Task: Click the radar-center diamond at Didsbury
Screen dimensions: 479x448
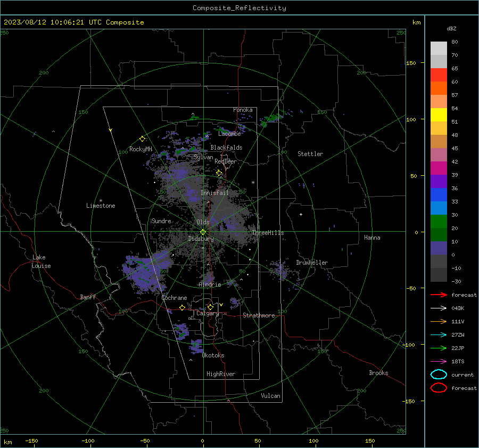Action: (203, 232)
